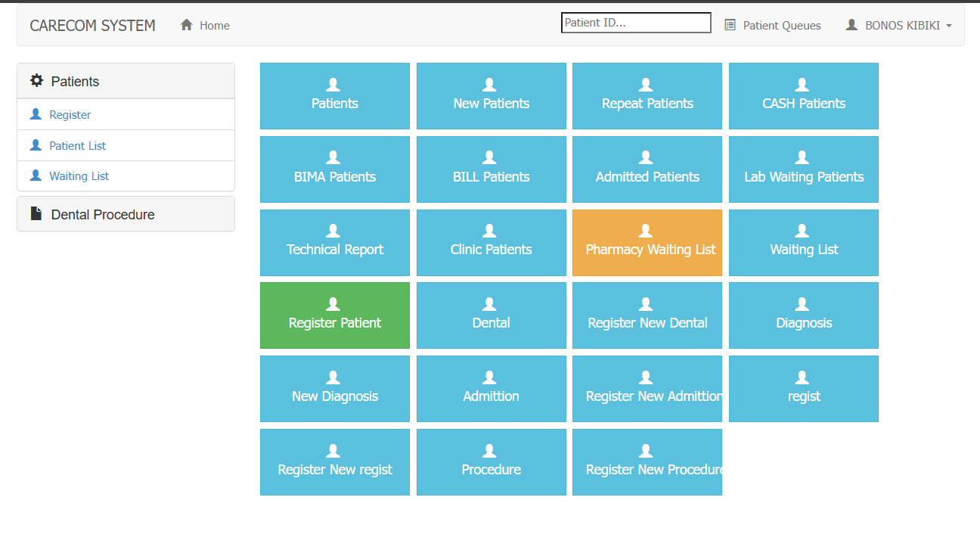Image resolution: width=980 pixels, height=556 pixels.
Task: Click the person icon on CASH Patients tile
Action: [x=802, y=83]
